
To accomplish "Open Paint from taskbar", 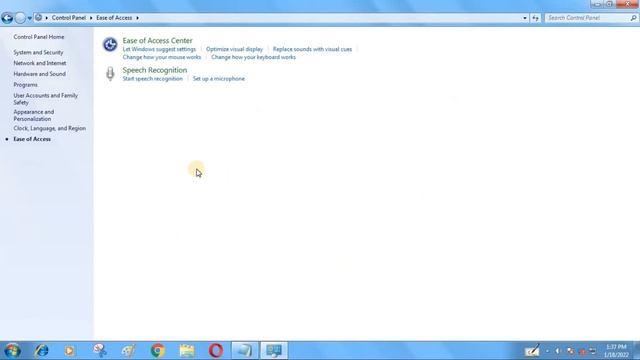I will (x=129, y=351).
